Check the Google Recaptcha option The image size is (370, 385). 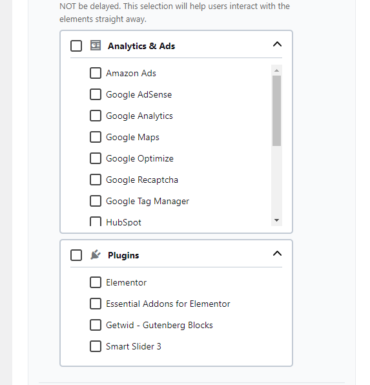click(x=96, y=180)
